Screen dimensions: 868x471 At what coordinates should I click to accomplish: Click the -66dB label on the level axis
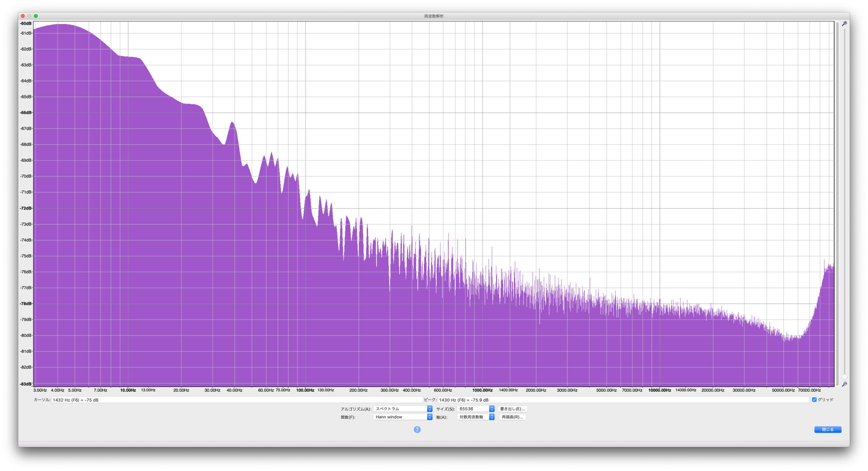[x=26, y=113]
